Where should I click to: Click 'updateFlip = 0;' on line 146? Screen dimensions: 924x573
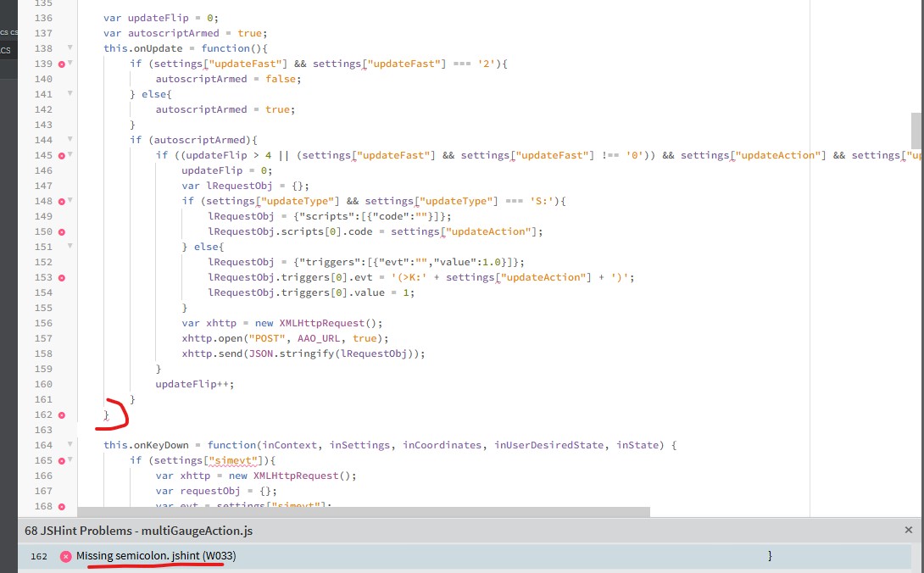pos(227,170)
